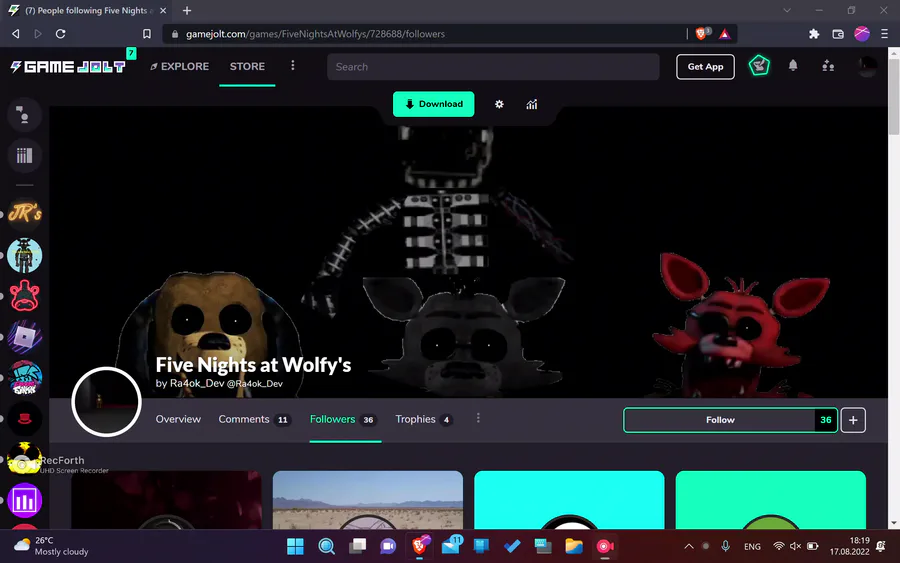Show hidden system tray icons
Image resolution: width=900 pixels, height=563 pixels.
pyautogui.click(x=689, y=546)
